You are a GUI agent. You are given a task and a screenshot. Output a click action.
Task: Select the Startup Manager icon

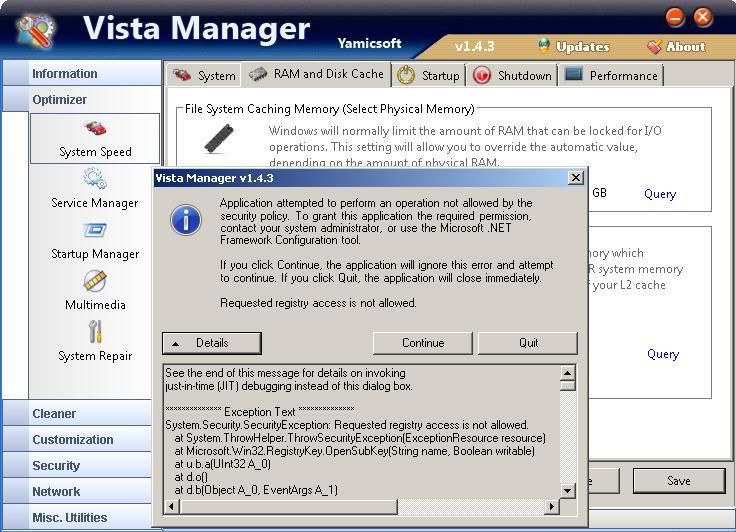[95, 231]
